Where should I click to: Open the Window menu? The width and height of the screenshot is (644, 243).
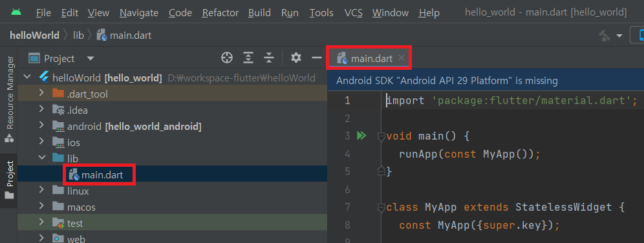391,13
